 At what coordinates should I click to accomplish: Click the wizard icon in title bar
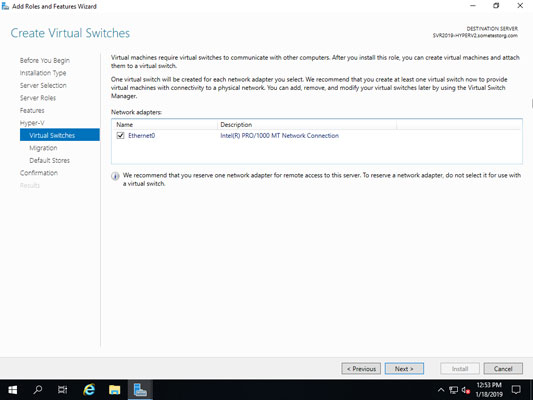coord(5,6)
